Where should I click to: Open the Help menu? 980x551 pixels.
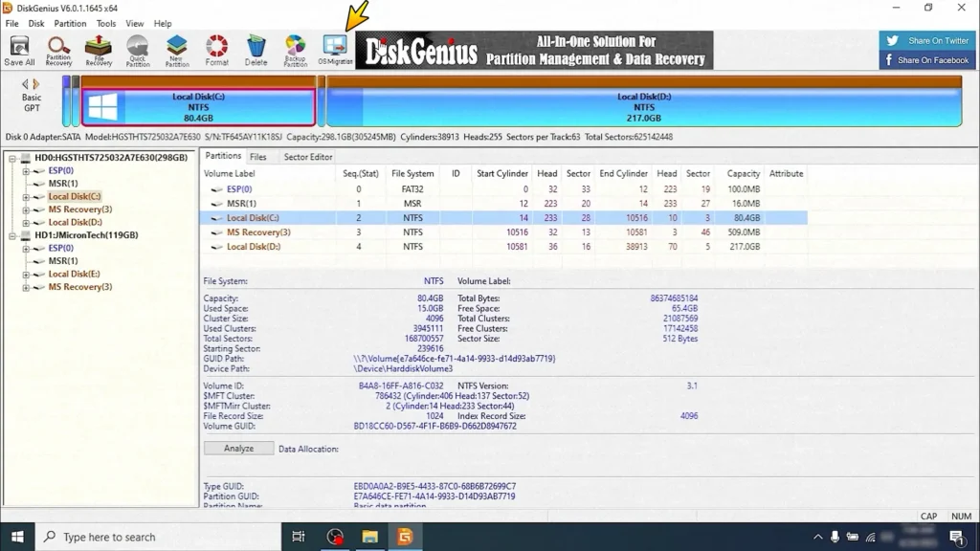tap(163, 24)
